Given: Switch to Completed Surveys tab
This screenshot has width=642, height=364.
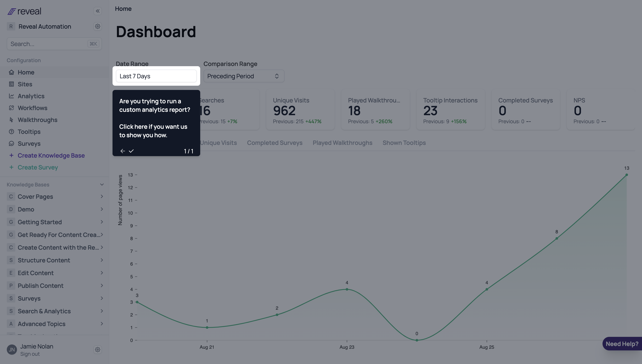Looking at the screenshot, I should 274,142.
